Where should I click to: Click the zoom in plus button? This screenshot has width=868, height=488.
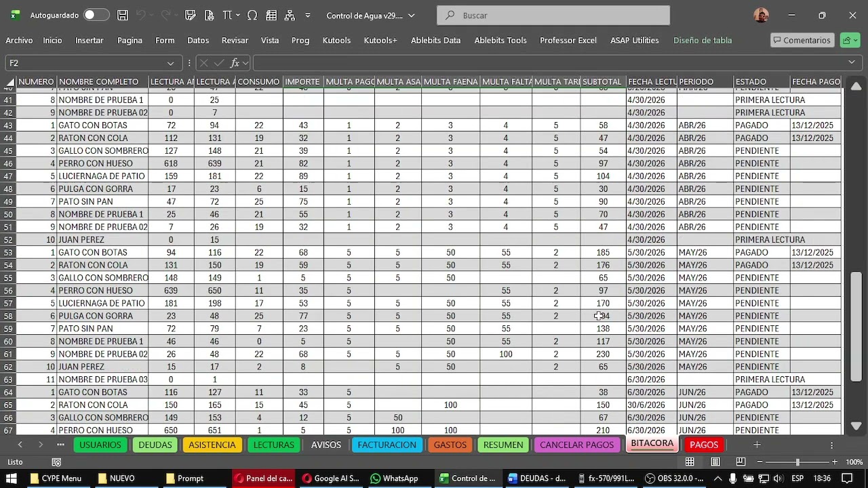point(833,462)
